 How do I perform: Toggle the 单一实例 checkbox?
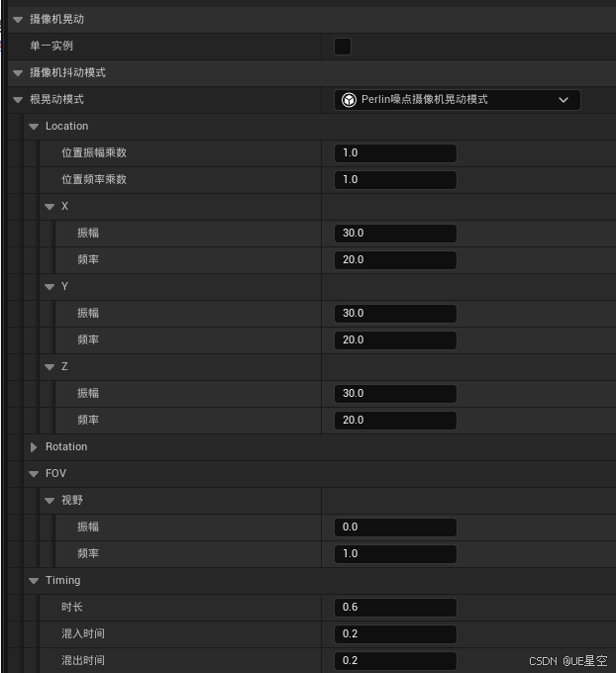[x=343, y=47]
